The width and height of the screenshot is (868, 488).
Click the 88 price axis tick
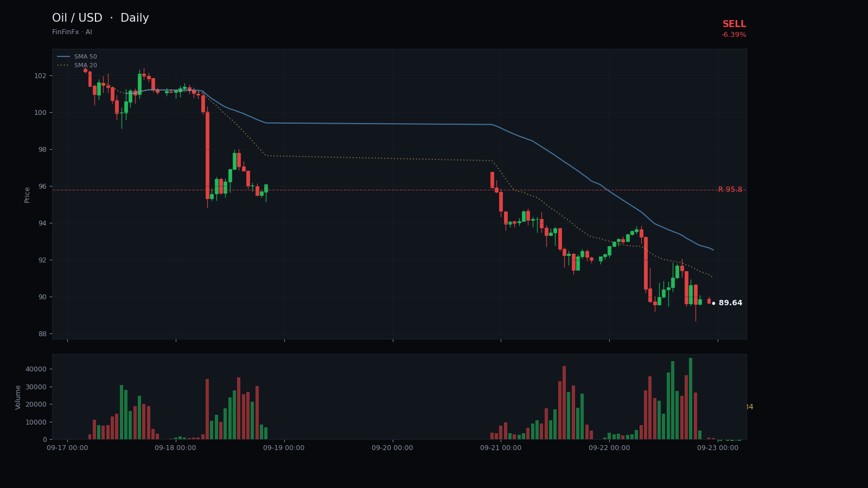(x=43, y=334)
